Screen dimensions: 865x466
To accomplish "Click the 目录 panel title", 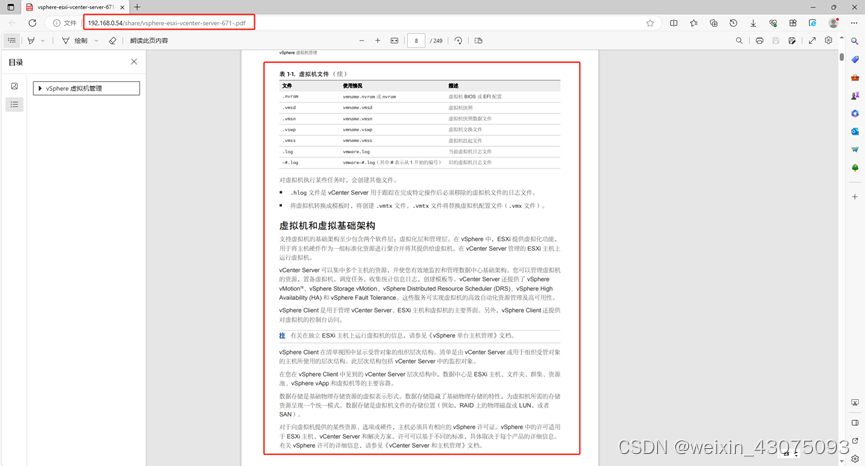I will click(x=16, y=62).
